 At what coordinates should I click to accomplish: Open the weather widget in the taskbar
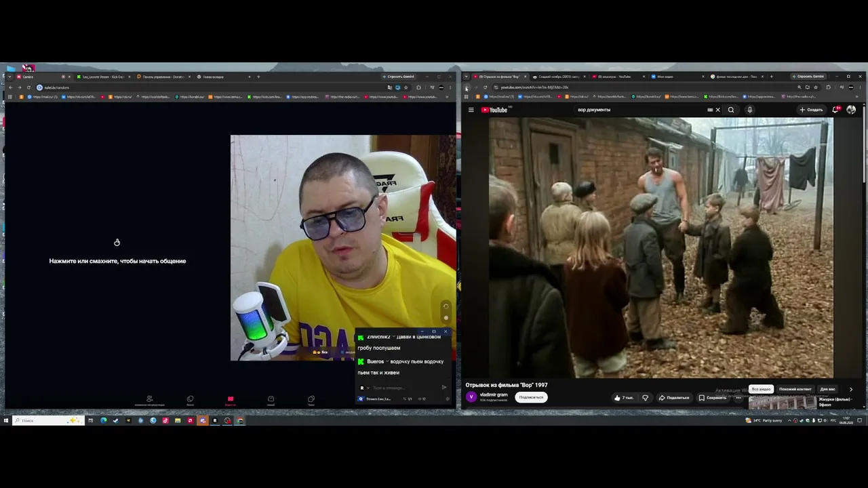(763, 421)
